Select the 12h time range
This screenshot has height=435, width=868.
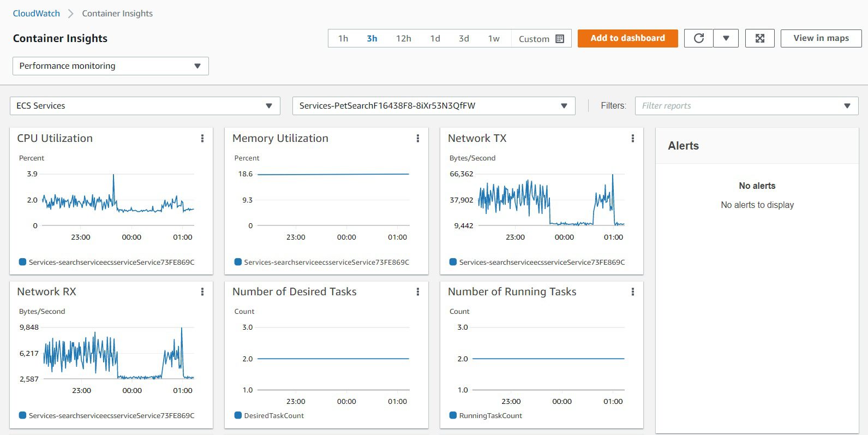404,39
